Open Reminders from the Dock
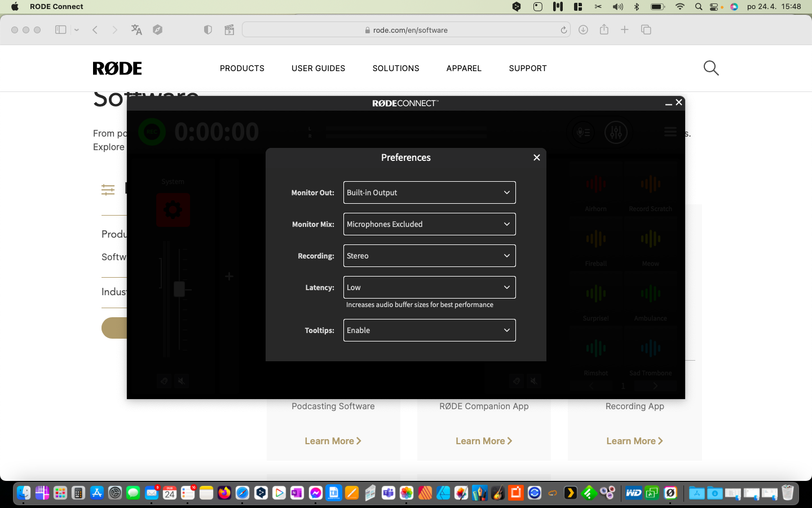The width and height of the screenshot is (812, 508). point(188,493)
